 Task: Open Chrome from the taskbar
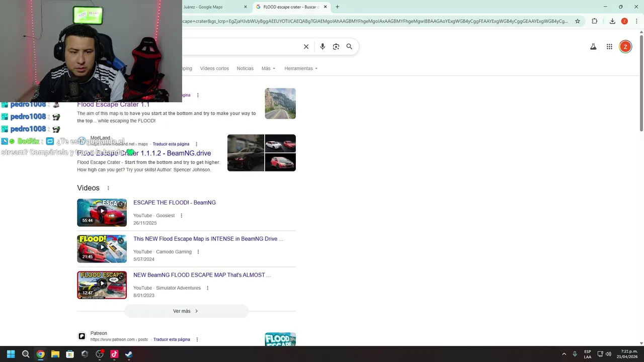[x=40, y=354]
